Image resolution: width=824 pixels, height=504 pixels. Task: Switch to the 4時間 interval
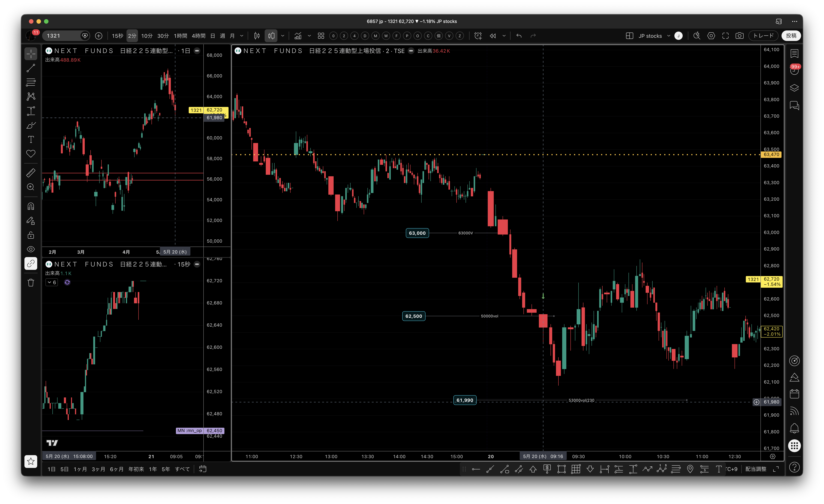coord(199,36)
